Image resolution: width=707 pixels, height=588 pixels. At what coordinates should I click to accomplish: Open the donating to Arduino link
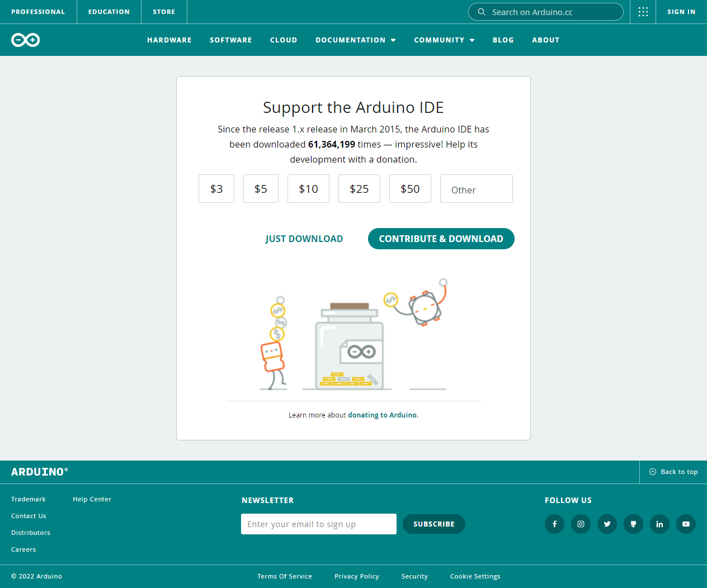pyautogui.click(x=382, y=415)
